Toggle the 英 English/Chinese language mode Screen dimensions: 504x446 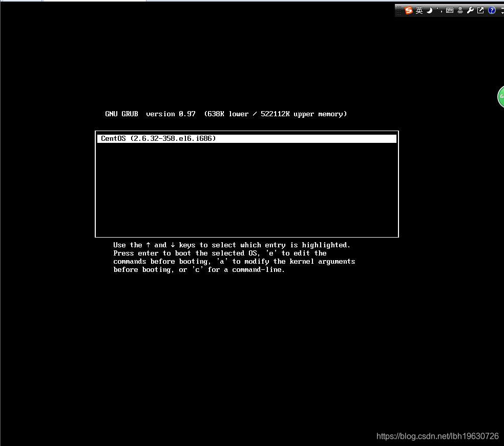419,11
